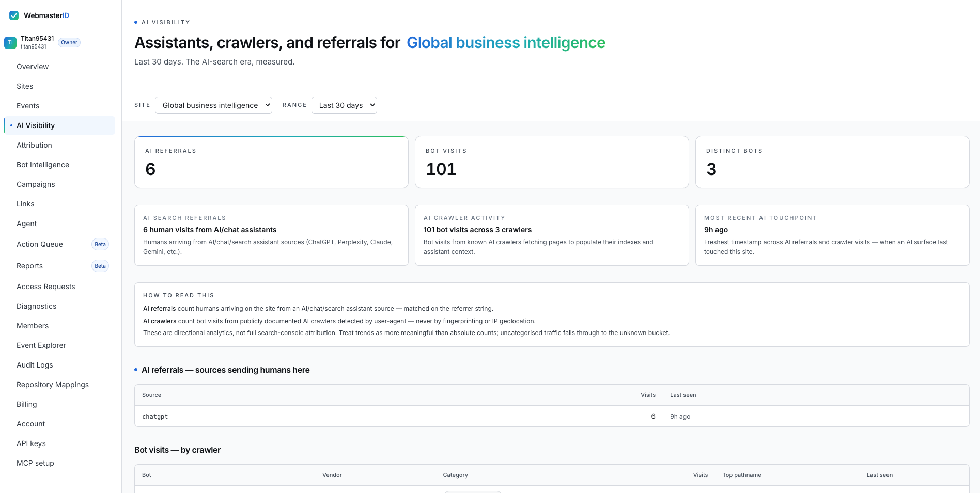Viewport: 980px width, 493px height.
Task: Open Bot Intelligence section
Action: point(43,165)
